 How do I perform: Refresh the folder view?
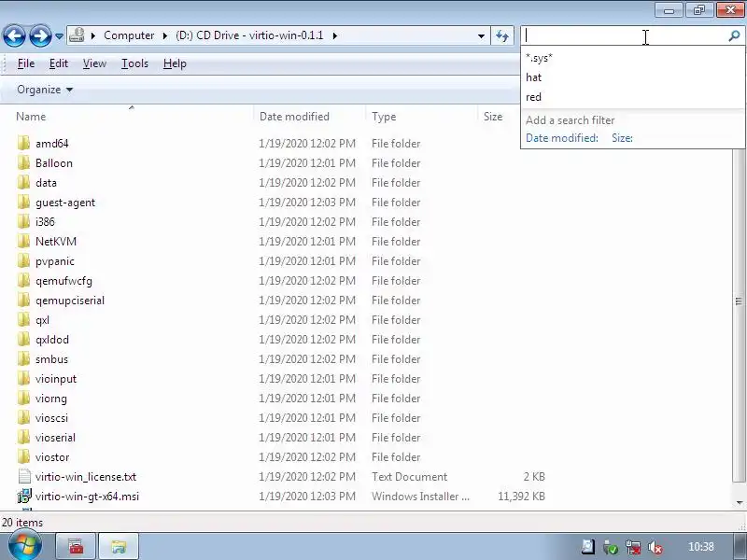[502, 35]
